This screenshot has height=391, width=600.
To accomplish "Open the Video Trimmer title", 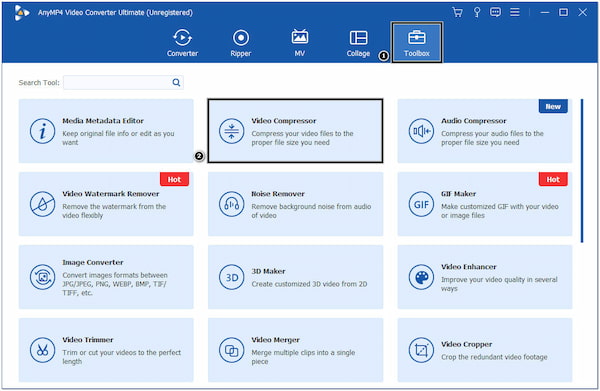I will pos(88,340).
